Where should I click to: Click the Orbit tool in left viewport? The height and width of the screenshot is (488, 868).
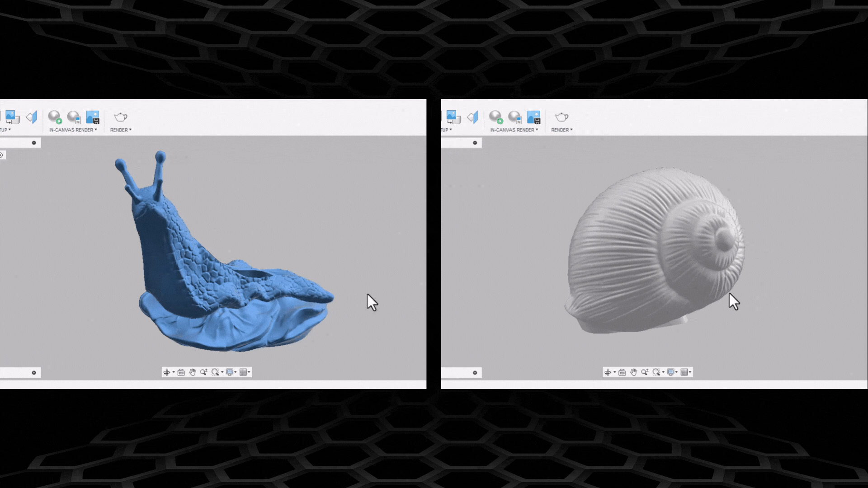tap(167, 372)
